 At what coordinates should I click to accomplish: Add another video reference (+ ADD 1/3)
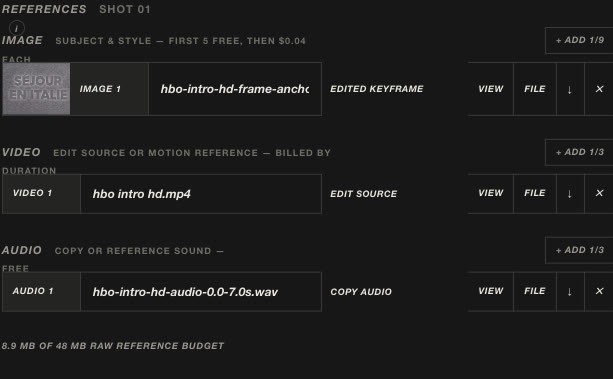point(579,152)
